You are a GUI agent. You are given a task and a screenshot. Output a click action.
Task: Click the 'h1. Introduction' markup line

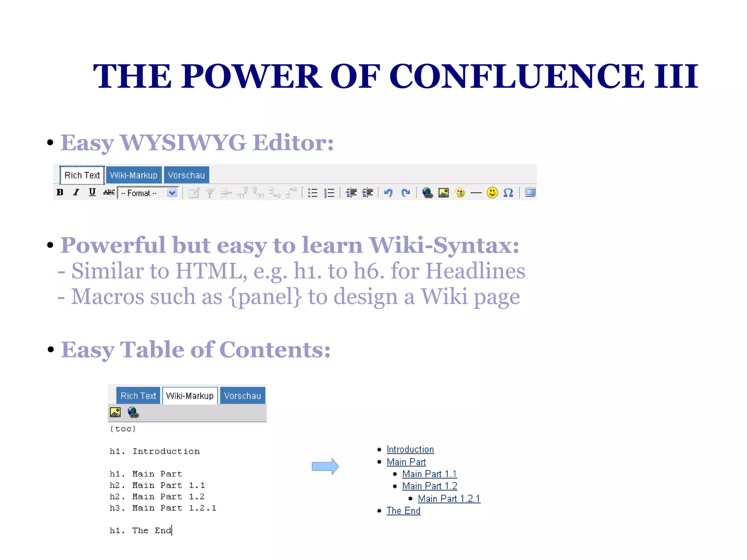[x=155, y=451]
